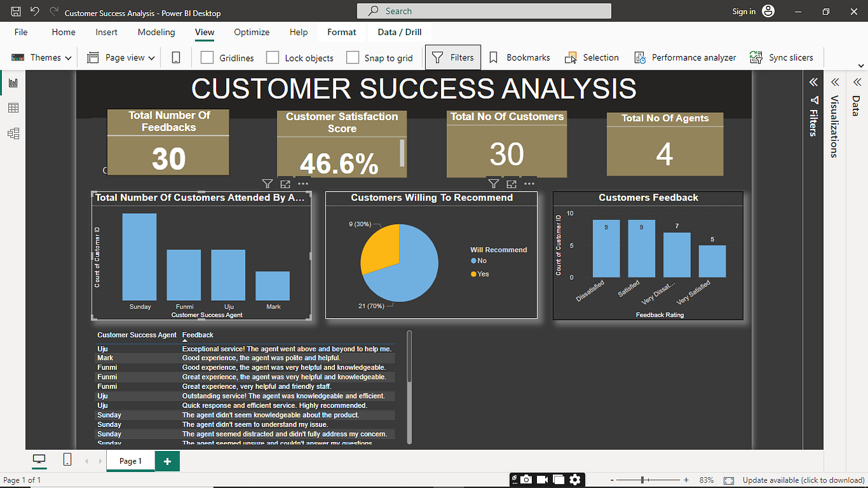
Task: Click the new page plus button
Action: point(167,461)
